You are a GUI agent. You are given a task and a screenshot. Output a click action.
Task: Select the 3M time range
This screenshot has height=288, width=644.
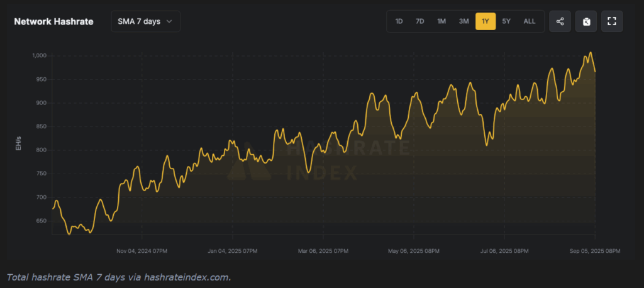click(464, 21)
